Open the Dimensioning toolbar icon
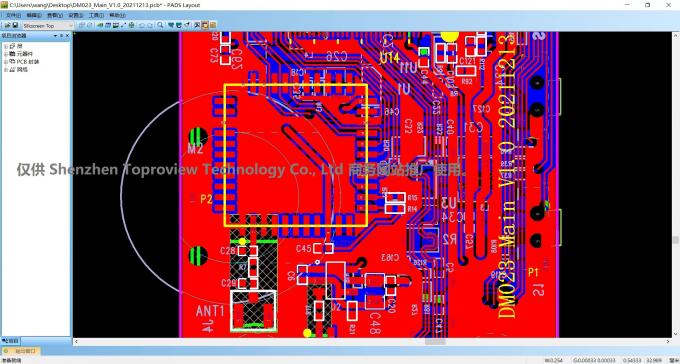The image size is (680, 364). click(x=116, y=25)
